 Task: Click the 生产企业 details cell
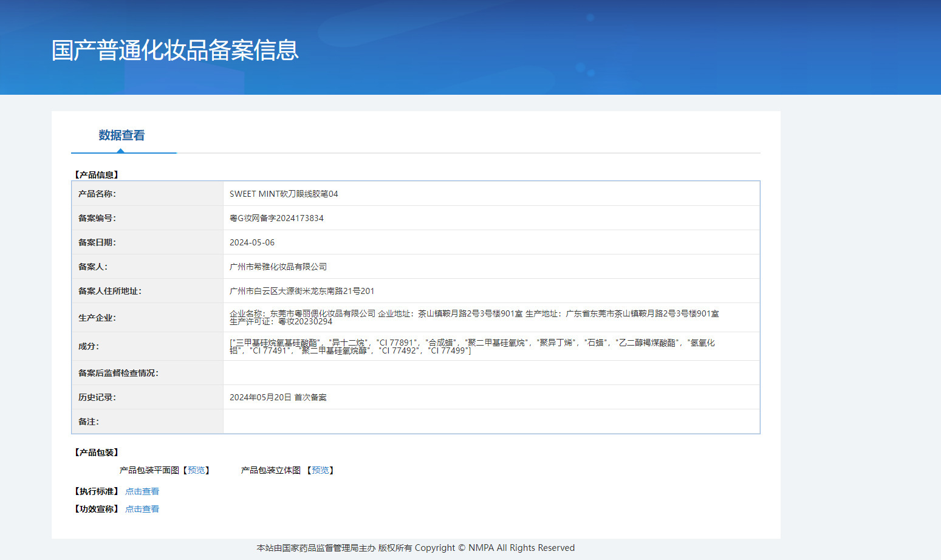tap(491, 318)
